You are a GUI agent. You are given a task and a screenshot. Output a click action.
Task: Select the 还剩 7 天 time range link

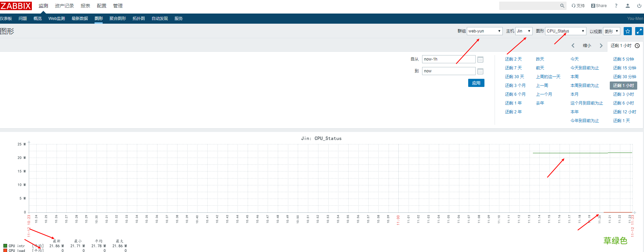(x=513, y=68)
